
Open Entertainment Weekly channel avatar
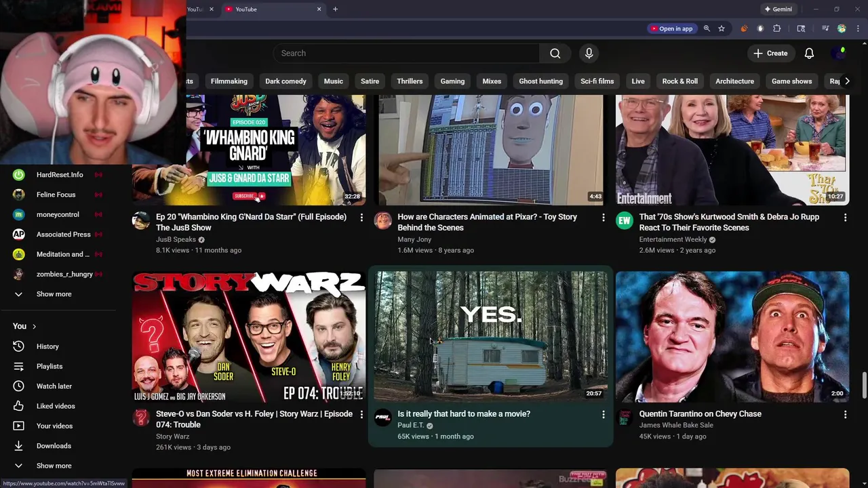tap(625, 221)
